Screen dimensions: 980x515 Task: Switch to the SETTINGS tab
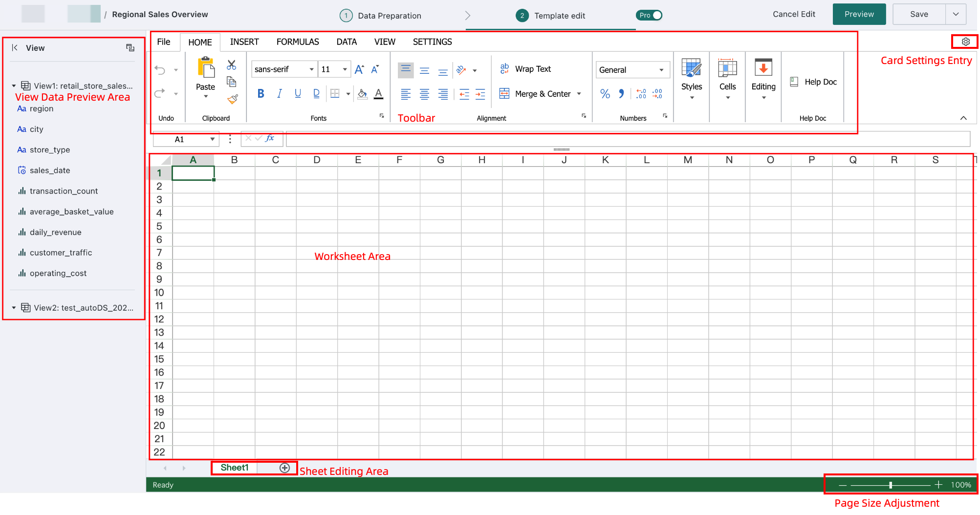(433, 42)
